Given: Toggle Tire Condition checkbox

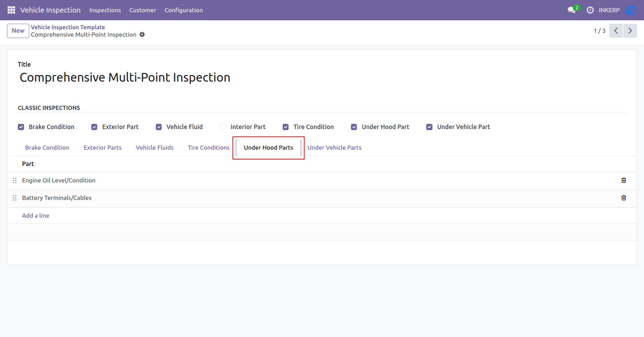Looking at the screenshot, I should [x=285, y=127].
